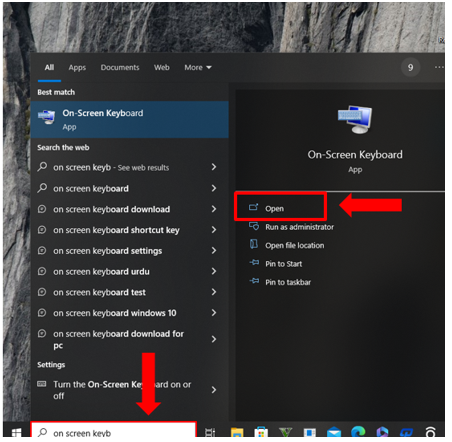
Task: Expand arrow for the On-Screen Keyboard setting result
Action: pos(214,390)
